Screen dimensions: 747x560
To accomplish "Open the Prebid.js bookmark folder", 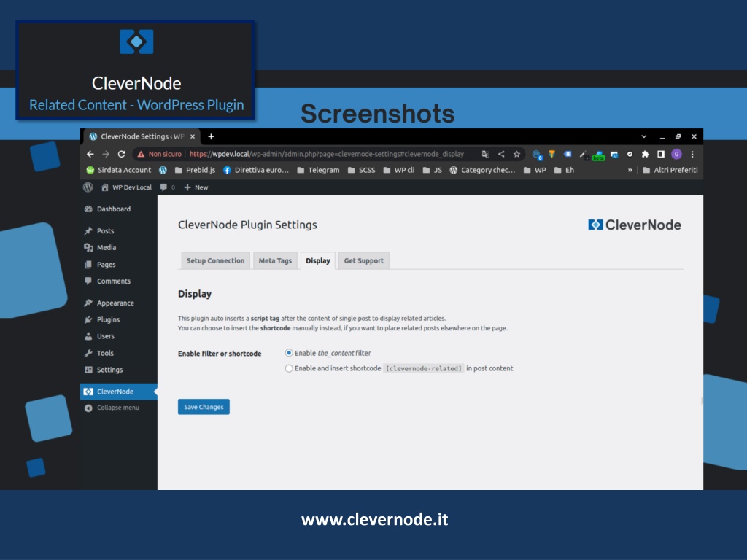I will [195, 170].
